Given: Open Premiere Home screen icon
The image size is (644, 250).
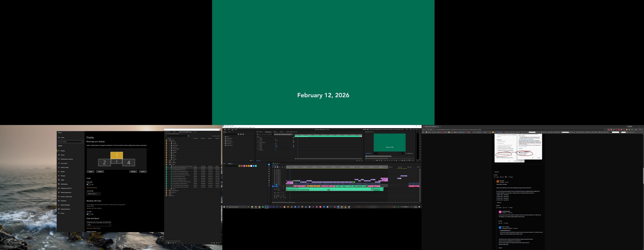Looking at the screenshot, I should (x=225, y=129).
